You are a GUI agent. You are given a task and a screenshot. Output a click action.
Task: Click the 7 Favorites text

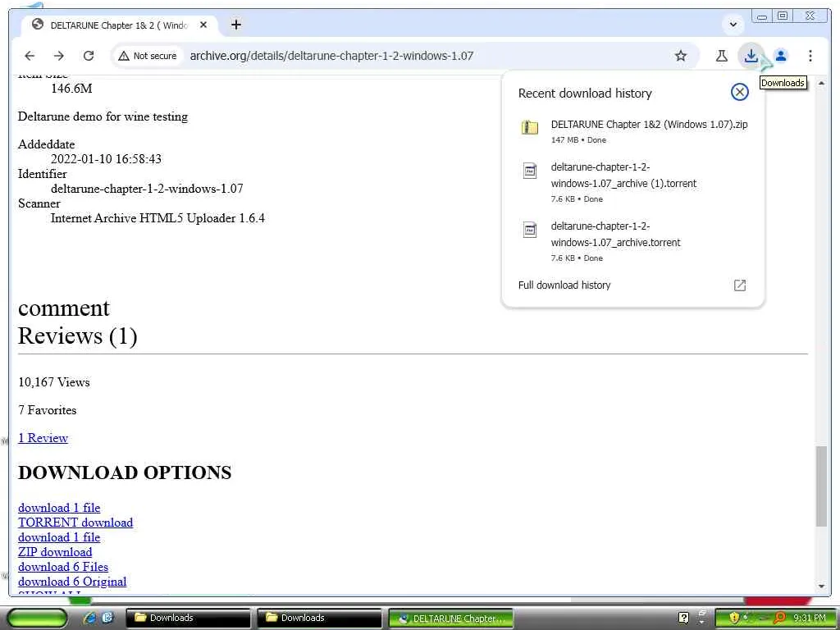coord(47,410)
